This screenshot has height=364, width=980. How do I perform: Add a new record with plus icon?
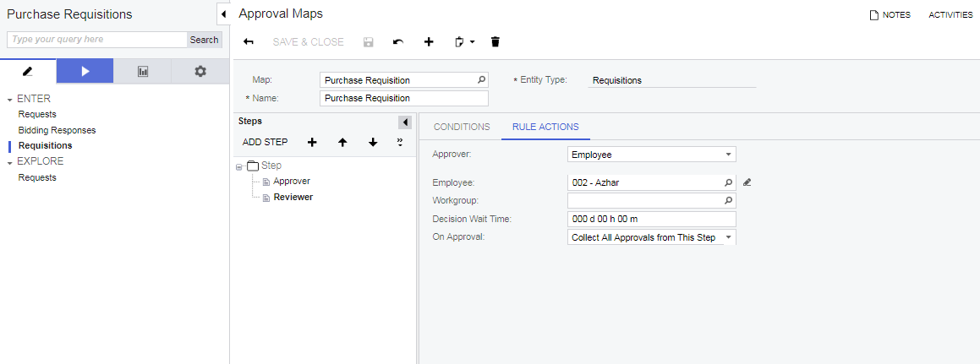[429, 41]
